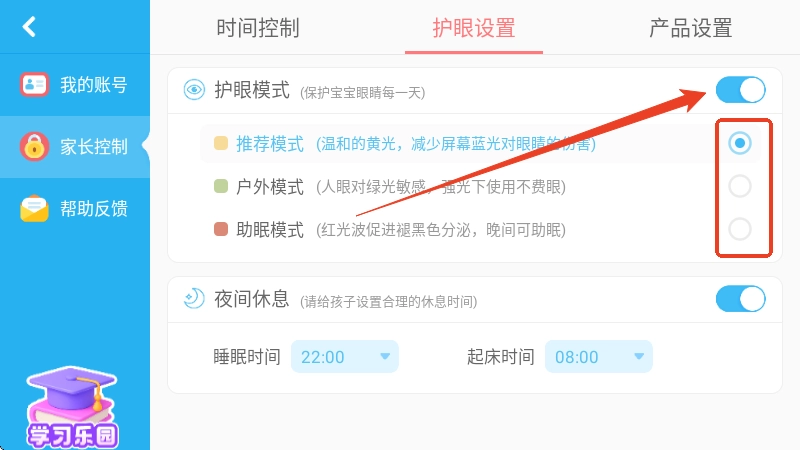Screen dimensions: 800x450
Task: Click the 帮助反馈 envelope icon
Action: point(35,209)
